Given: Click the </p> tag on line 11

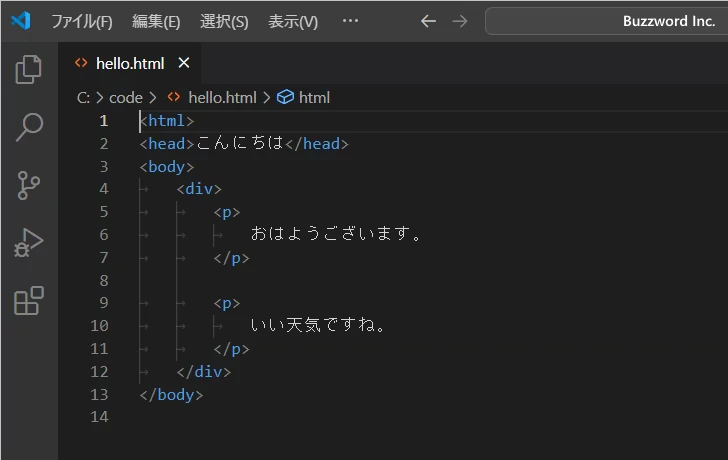Looking at the screenshot, I should [x=232, y=349].
